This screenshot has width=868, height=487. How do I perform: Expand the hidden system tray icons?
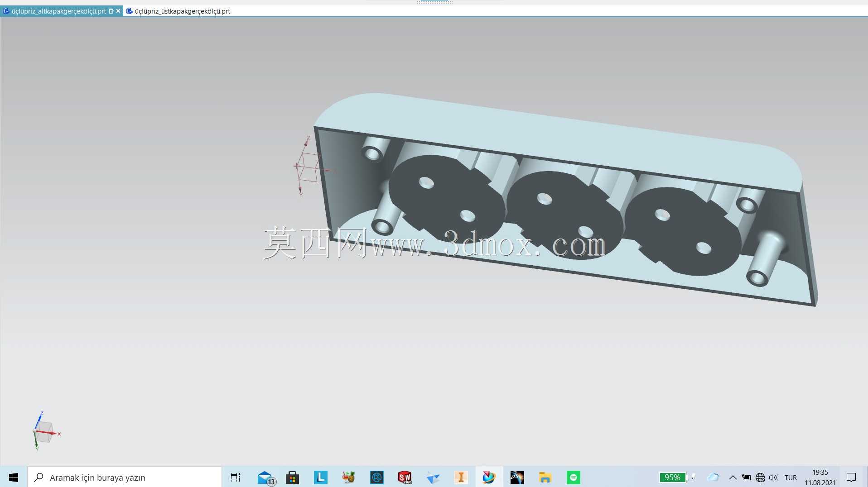click(733, 477)
